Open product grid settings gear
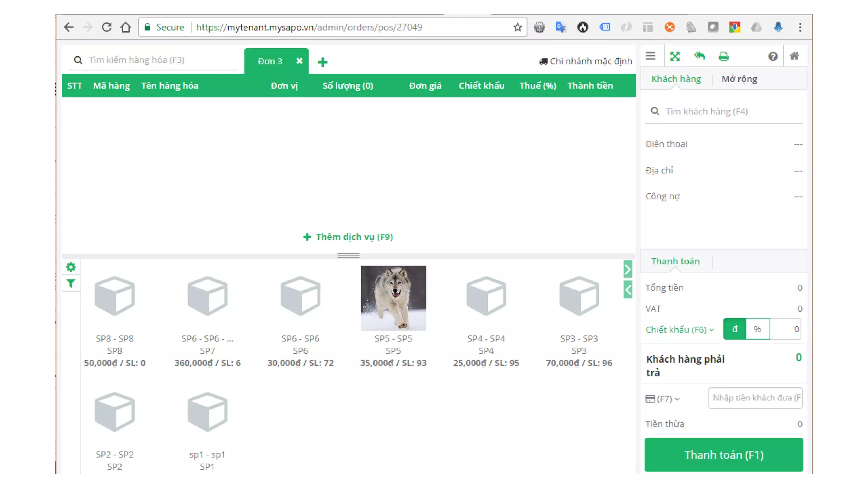The width and height of the screenshot is (868, 488). pyautogui.click(x=71, y=267)
